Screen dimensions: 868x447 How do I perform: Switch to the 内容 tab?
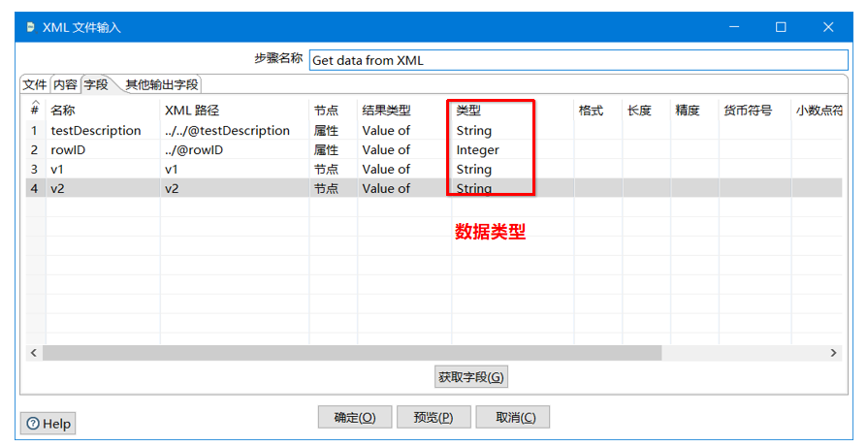65,84
